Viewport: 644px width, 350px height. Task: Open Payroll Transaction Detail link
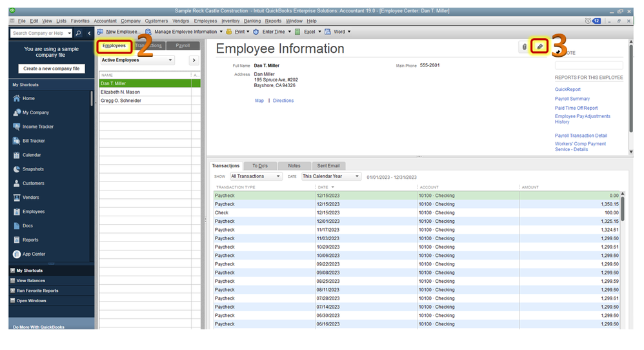[581, 136]
